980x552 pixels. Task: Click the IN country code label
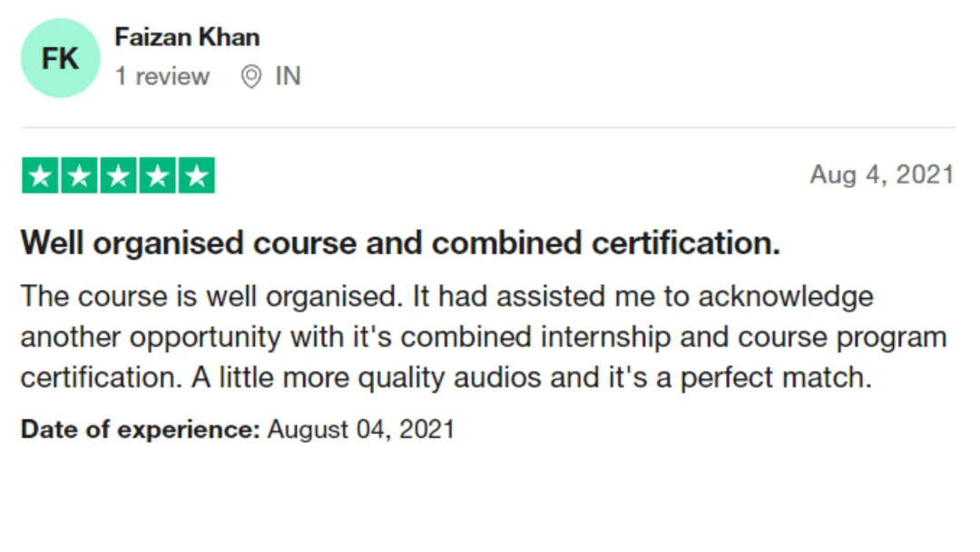click(x=289, y=76)
